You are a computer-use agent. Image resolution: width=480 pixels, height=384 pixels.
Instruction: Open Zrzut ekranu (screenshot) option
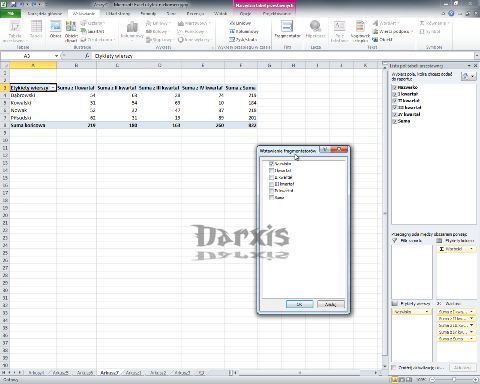click(x=98, y=40)
